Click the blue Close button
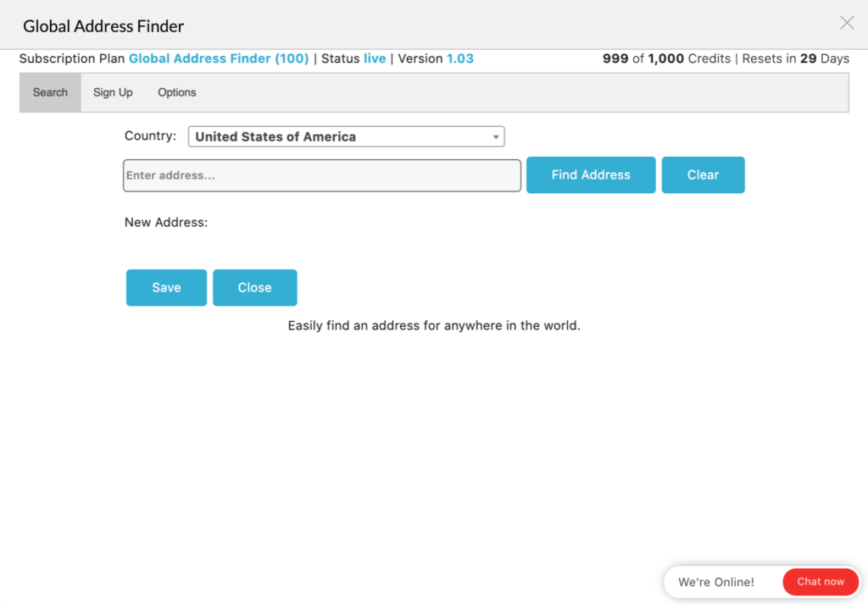The image size is (868, 604). [x=254, y=288]
